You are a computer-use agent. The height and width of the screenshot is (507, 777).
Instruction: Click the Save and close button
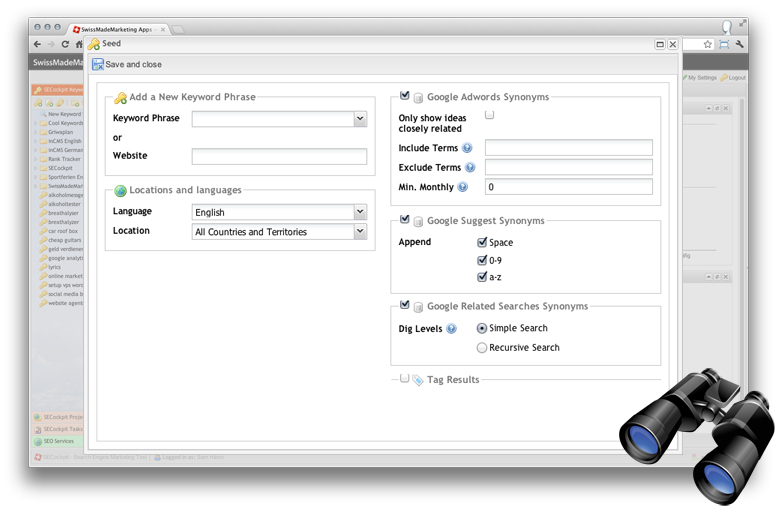click(x=127, y=64)
